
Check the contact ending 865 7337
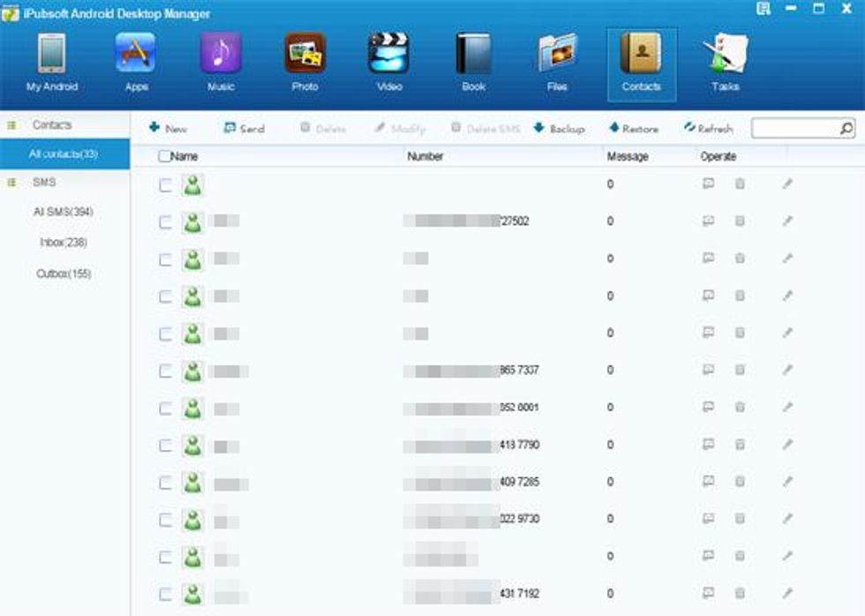click(x=165, y=372)
